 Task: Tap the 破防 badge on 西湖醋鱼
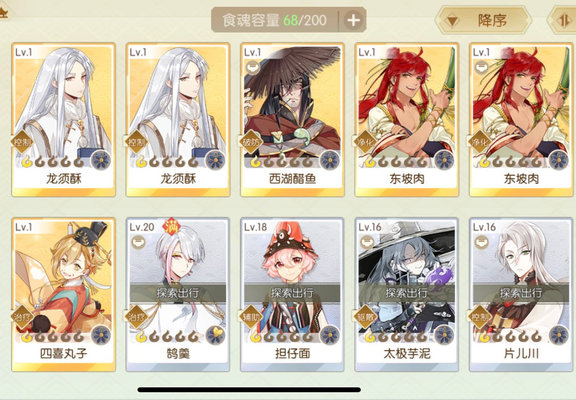[251, 142]
